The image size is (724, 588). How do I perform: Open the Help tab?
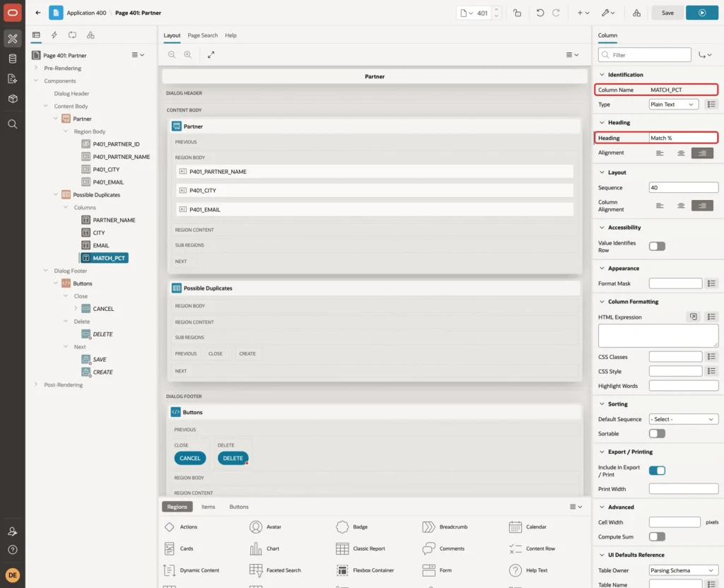pos(230,35)
